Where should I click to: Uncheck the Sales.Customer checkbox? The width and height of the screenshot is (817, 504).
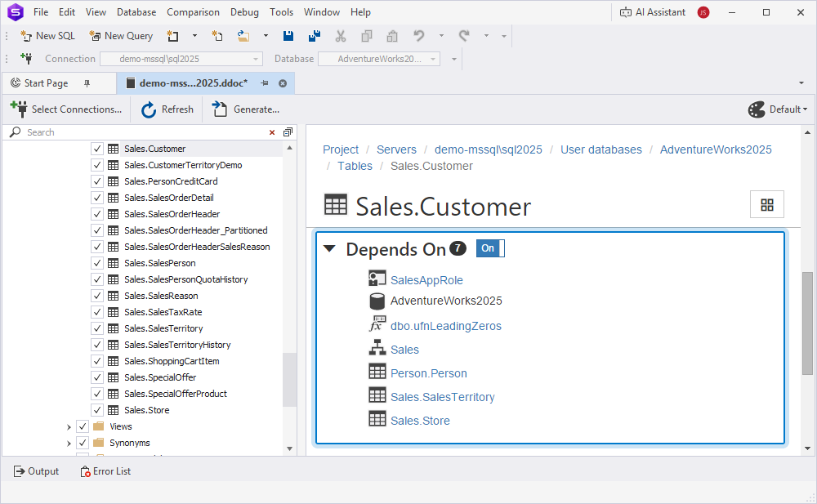[97, 149]
